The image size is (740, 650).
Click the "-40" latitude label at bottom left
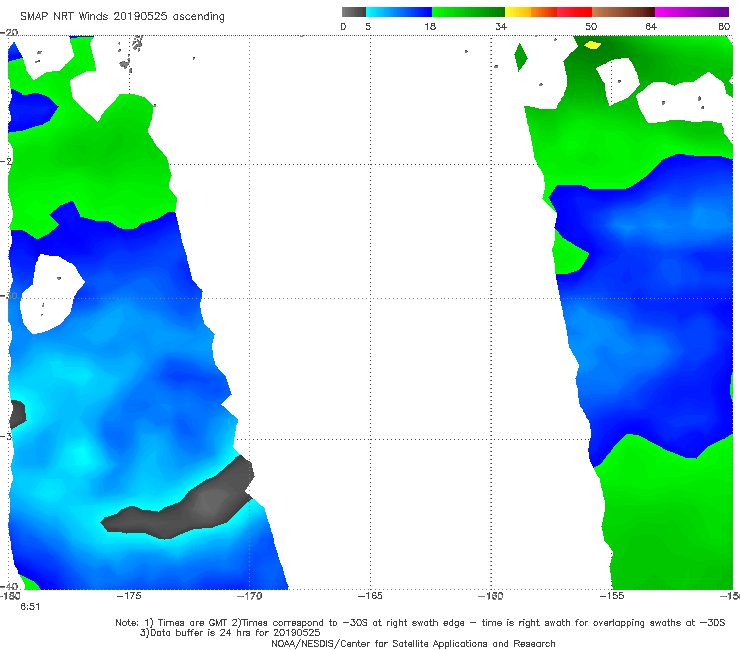click(x=9, y=587)
